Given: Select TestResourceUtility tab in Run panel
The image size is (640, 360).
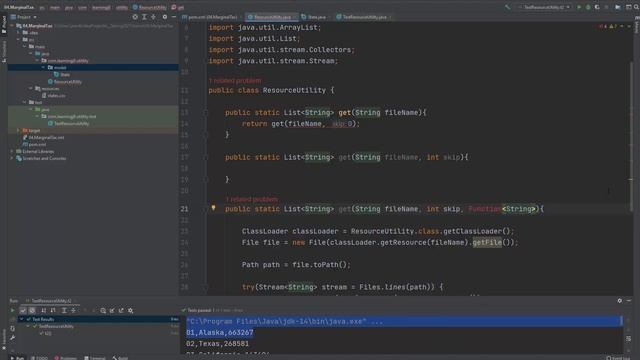Looking at the screenshot, I should click(51, 301).
